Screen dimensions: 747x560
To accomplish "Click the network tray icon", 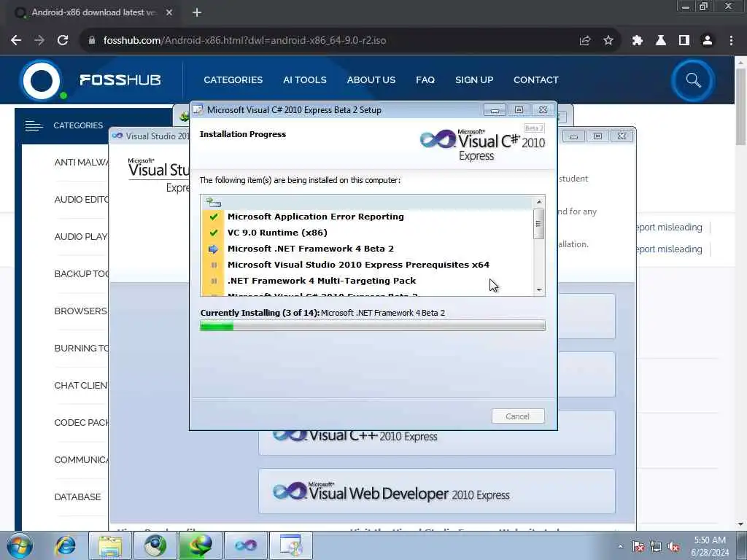I will click(x=656, y=546).
